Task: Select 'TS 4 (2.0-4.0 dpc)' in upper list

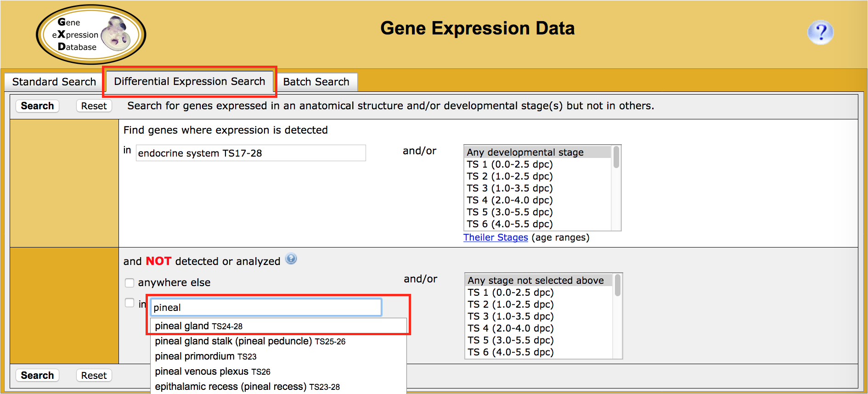Action: point(538,200)
